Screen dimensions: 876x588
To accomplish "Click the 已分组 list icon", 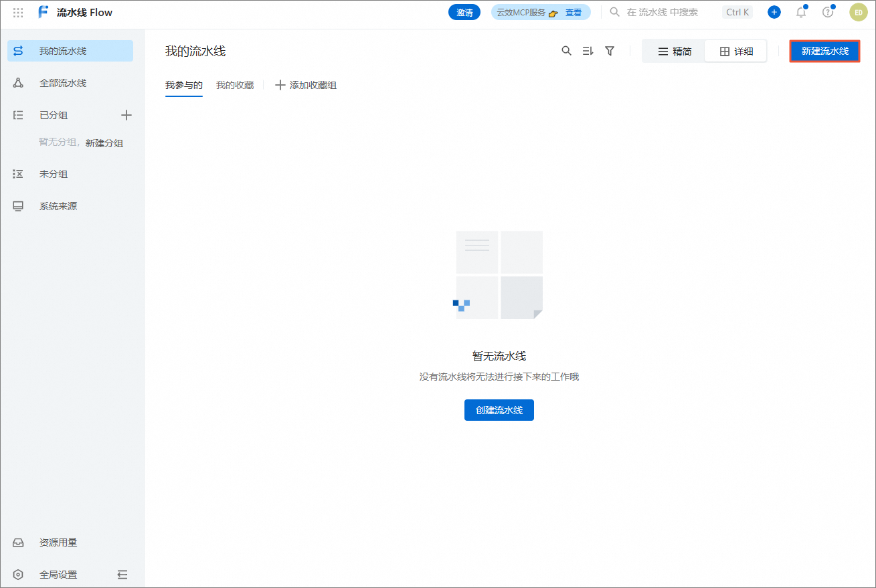I will 18,115.
